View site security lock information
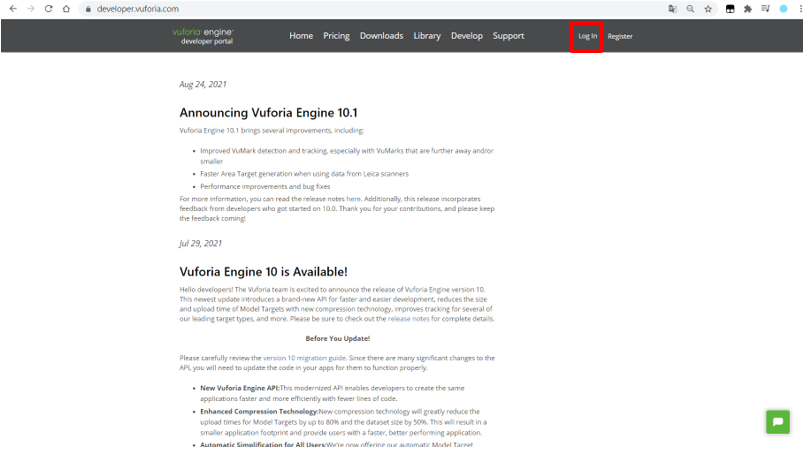 pos(88,9)
